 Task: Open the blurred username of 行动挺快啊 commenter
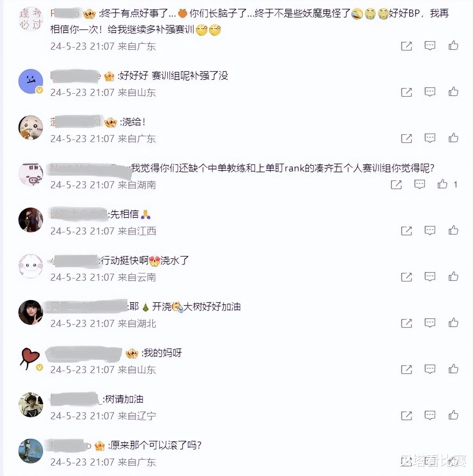pyautogui.click(x=74, y=260)
